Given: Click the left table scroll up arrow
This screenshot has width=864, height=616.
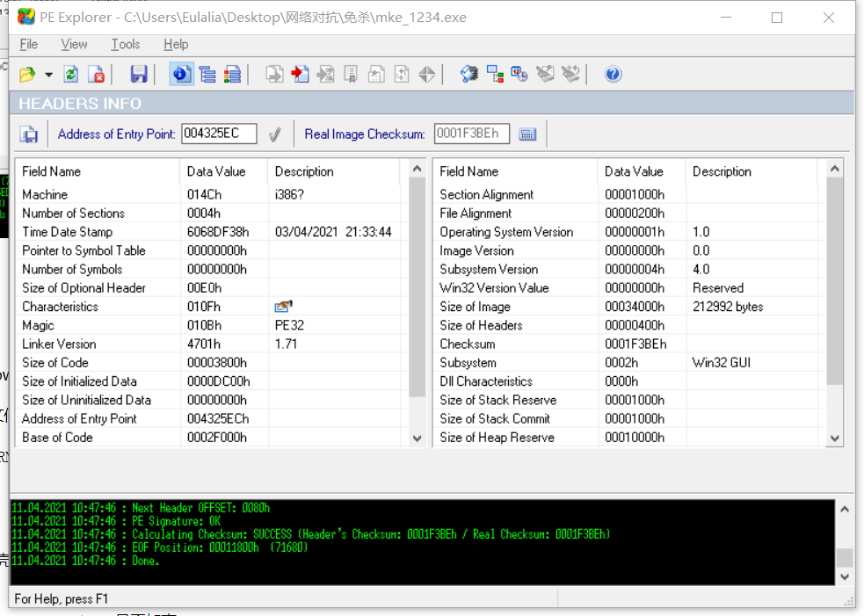Looking at the screenshot, I should click(417, 169).
